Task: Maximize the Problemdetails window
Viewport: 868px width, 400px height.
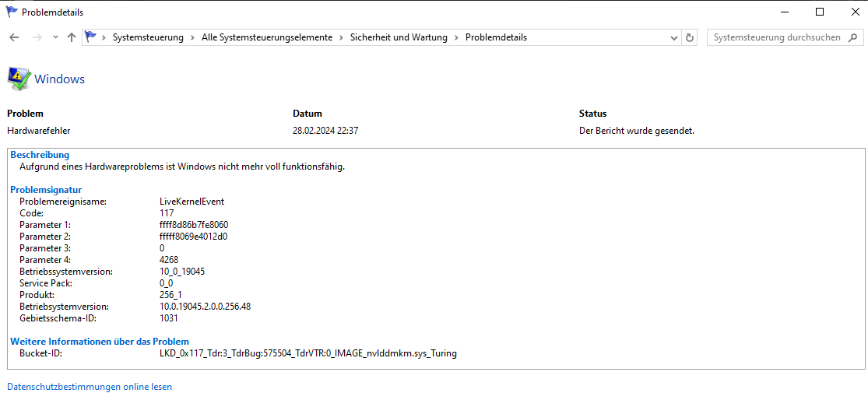Action: pyautogui.click(x=820, y=12)
